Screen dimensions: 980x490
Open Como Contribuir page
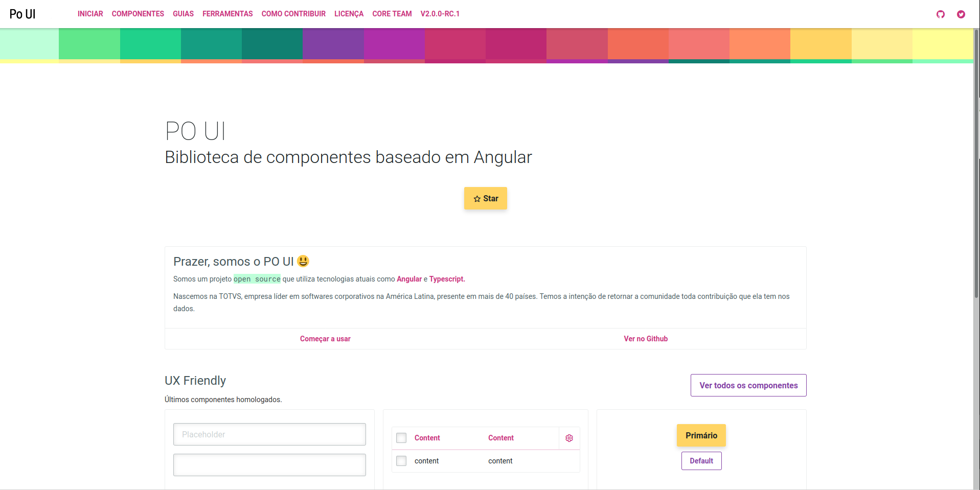tap(293, 14)
